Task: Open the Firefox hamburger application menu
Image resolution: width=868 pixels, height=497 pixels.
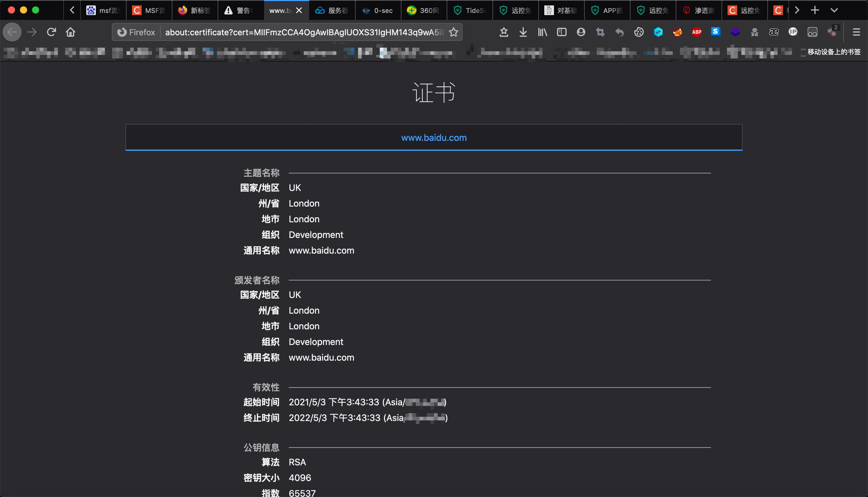Action: point(857,32)
